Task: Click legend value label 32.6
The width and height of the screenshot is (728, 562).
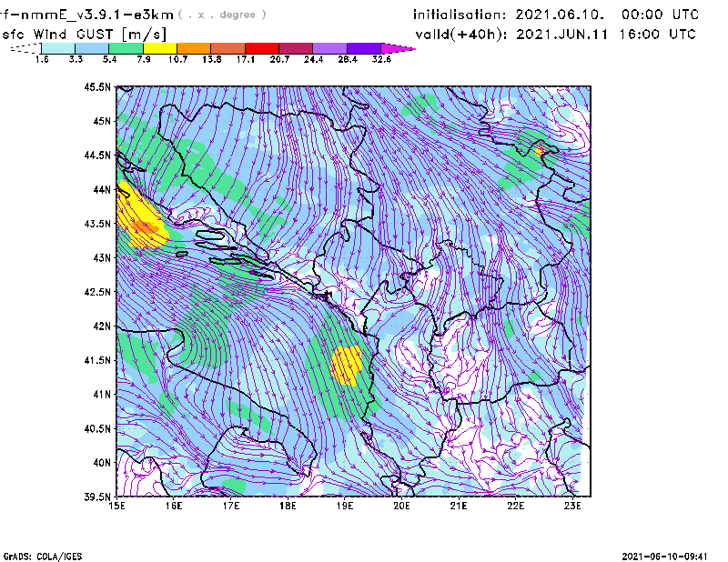Action: point(381,59)
